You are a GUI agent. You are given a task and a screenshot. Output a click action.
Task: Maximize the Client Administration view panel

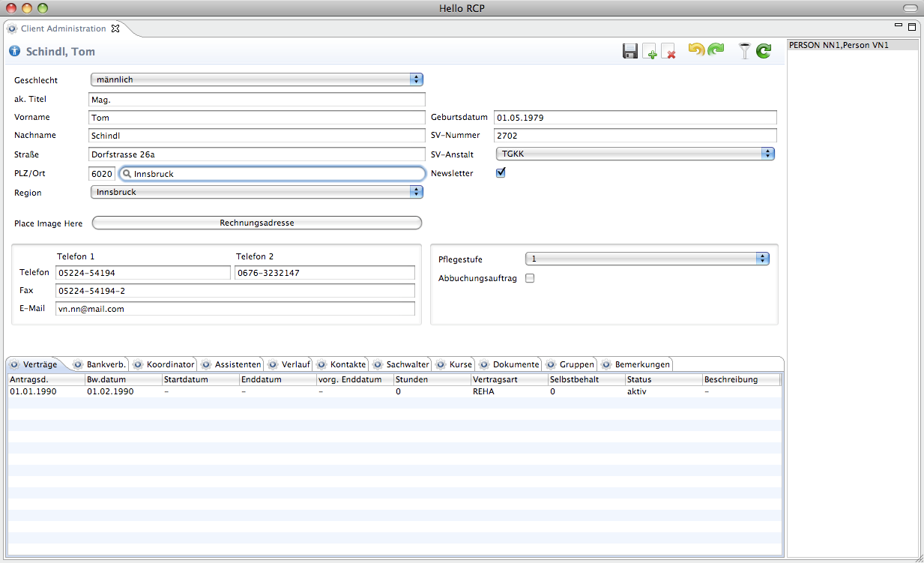pos(912,26)
